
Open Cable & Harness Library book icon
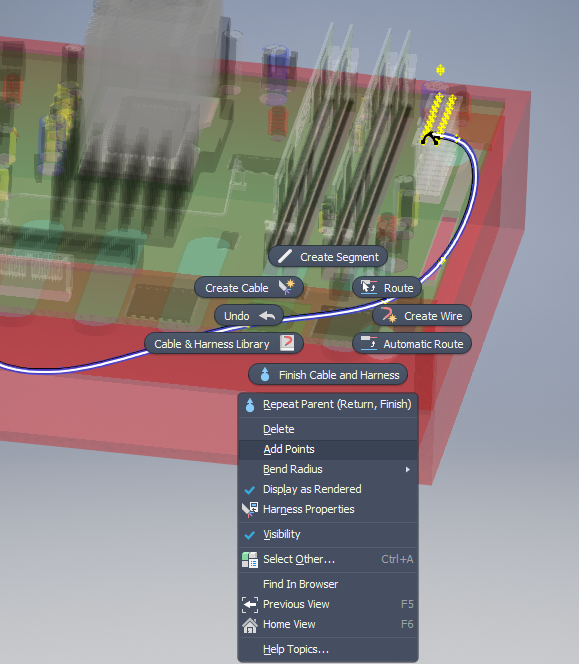coord(287,343)
